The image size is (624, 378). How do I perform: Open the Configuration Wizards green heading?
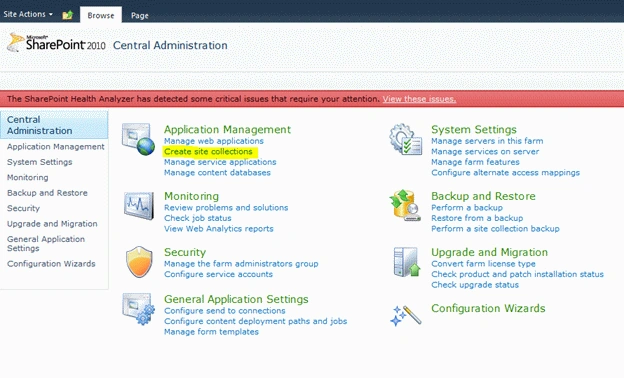(x=488, y=308)
